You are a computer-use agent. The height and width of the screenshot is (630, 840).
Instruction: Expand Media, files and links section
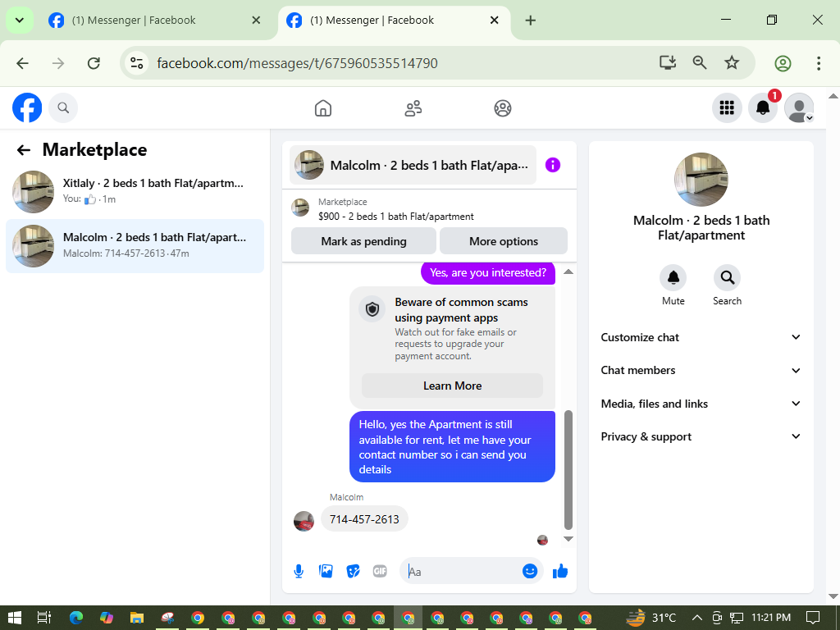(701, 404)
